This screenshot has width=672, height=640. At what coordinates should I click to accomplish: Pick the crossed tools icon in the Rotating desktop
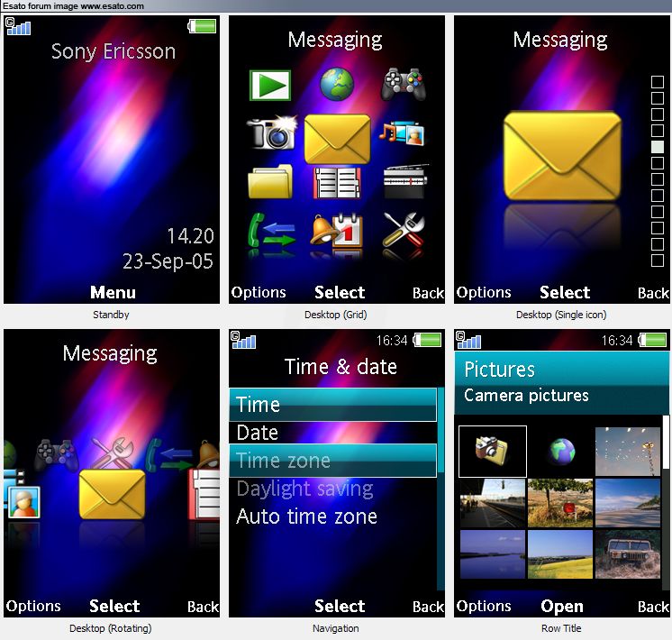pyautogui.click(x=113, y=453)
